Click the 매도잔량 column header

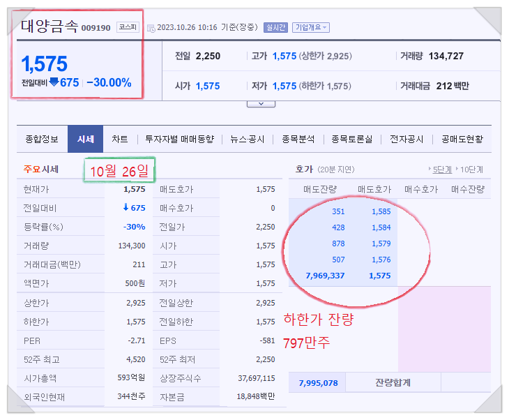pyautogui.click(x=320, y=189)
